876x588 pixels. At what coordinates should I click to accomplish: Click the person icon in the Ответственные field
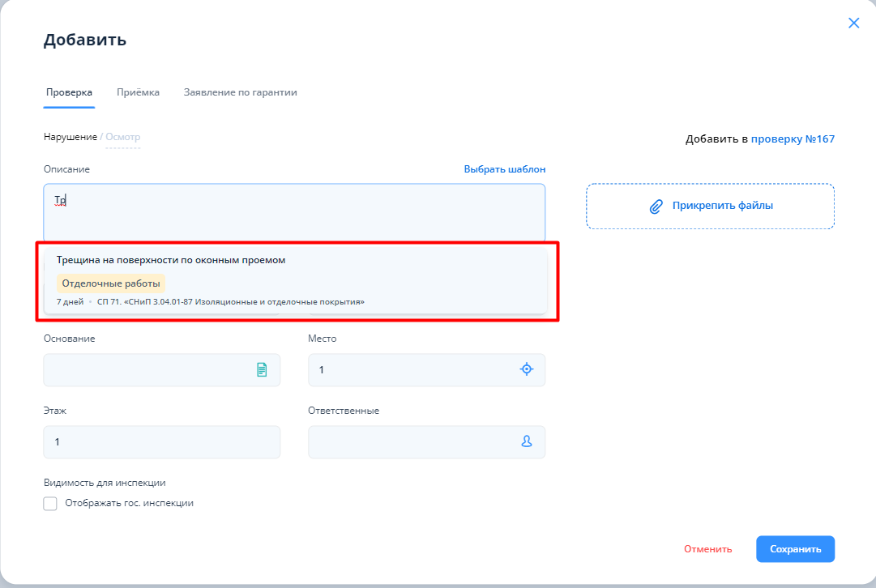527,441
